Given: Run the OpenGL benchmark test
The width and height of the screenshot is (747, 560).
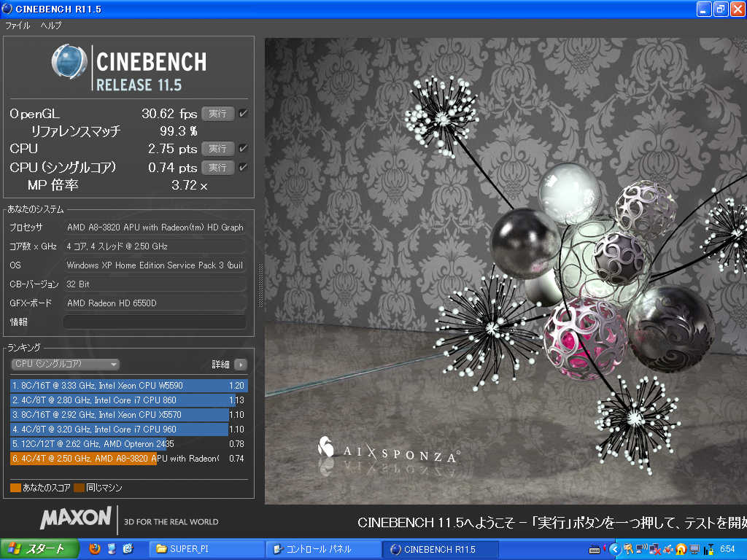Looking at the screenshot, I should click(217, 114).
